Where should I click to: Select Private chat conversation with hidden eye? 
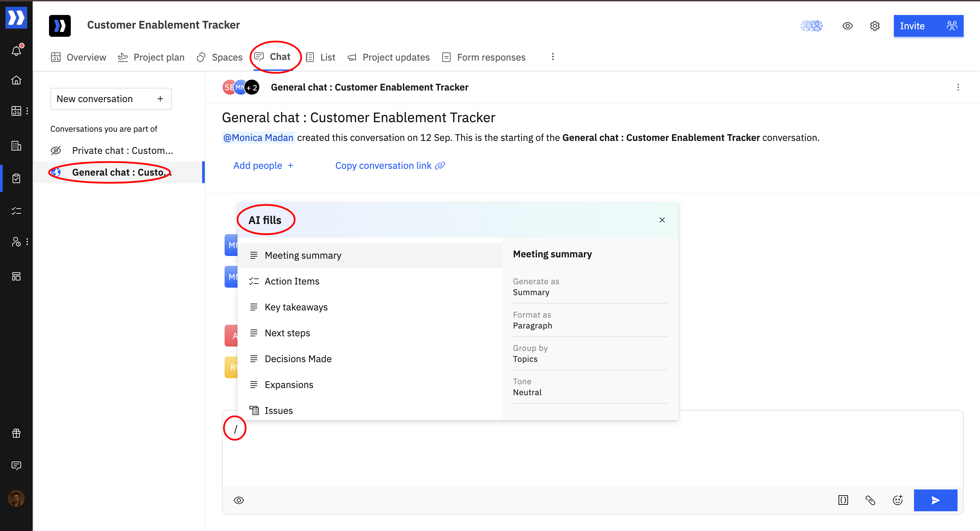click(x=122, y=151)
